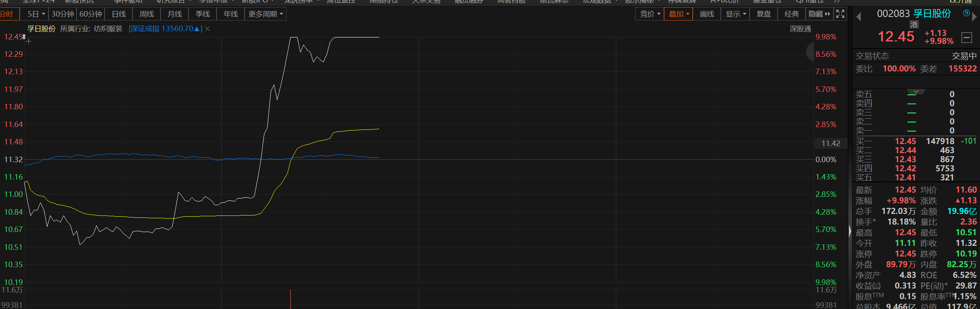Click the 复盘 replay button

click(764, 14)
